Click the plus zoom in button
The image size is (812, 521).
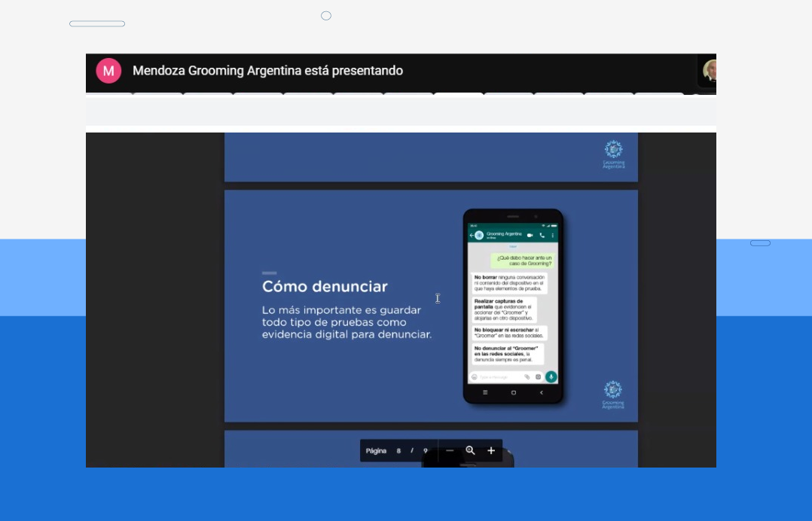491,451
